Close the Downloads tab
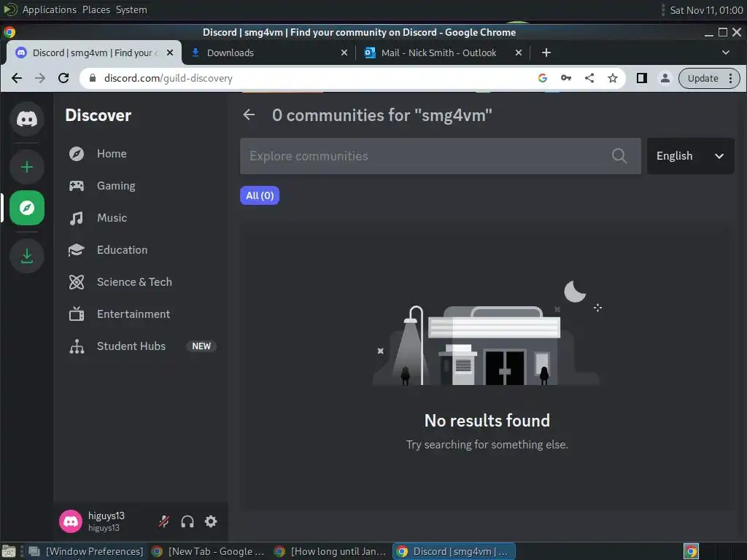This screenshot has width=747, height=560. coord(344,52)
